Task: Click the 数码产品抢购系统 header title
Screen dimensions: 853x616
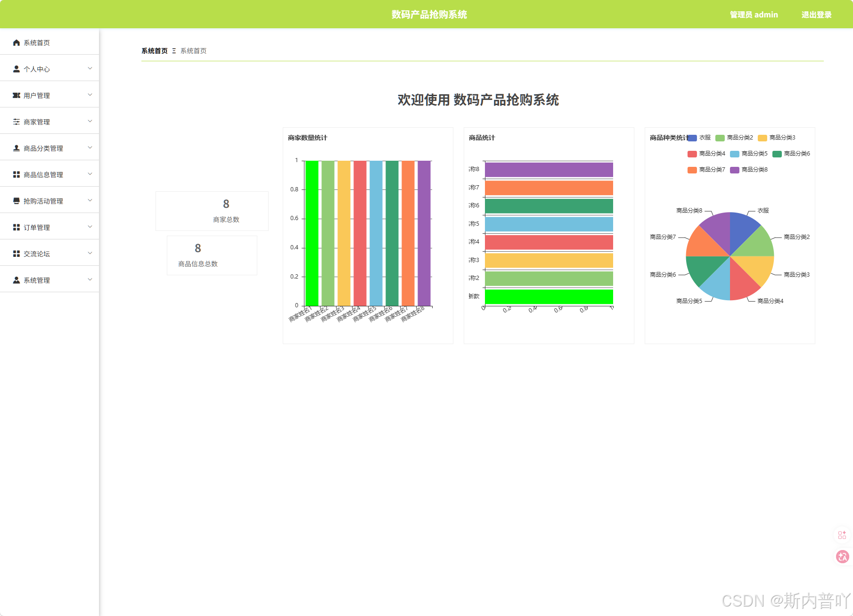Action: pyautogui.click(x=429, y=15)
